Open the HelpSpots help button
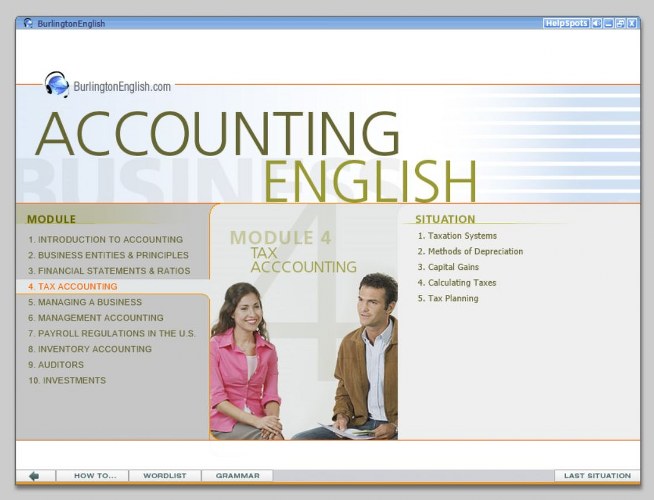654x500 pixels. [x=566, y=23]
